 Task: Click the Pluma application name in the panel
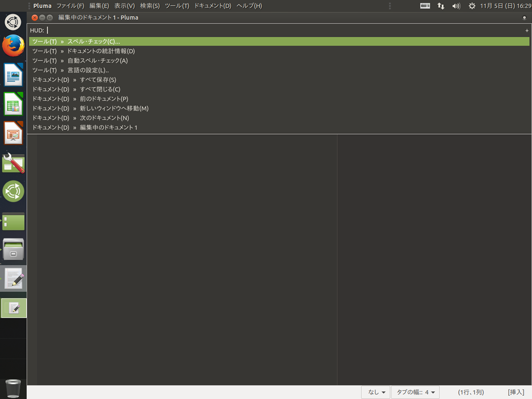click(x=43, y=6)
